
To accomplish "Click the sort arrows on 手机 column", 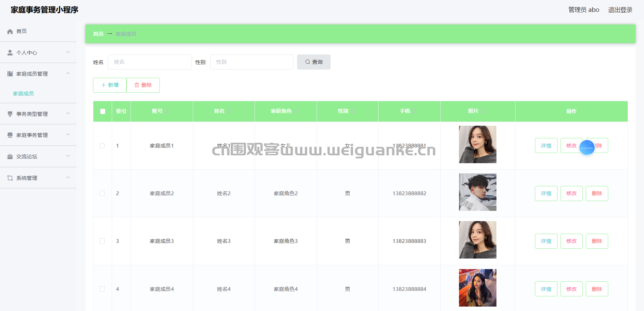I will (x=415, y=111).
